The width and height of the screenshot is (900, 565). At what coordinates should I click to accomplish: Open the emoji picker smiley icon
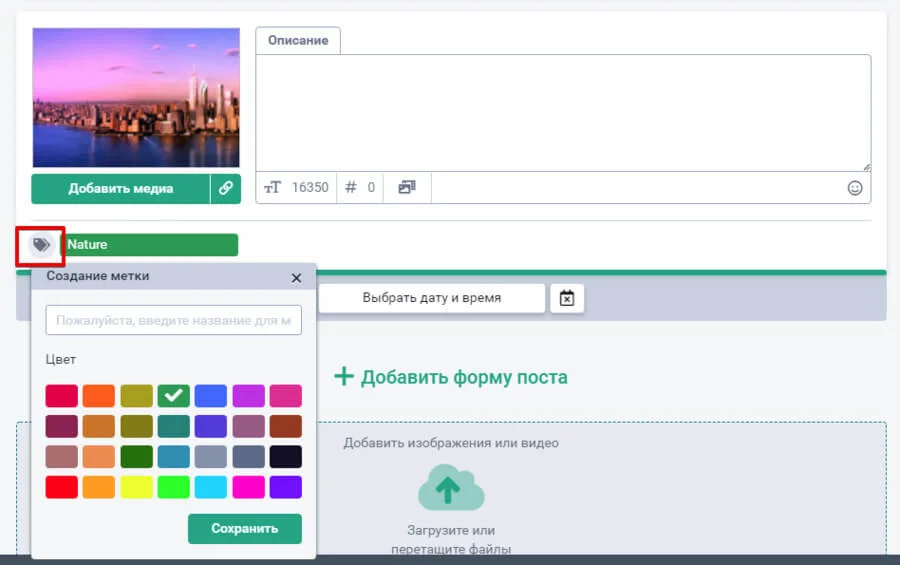click(x=855, y=187)
